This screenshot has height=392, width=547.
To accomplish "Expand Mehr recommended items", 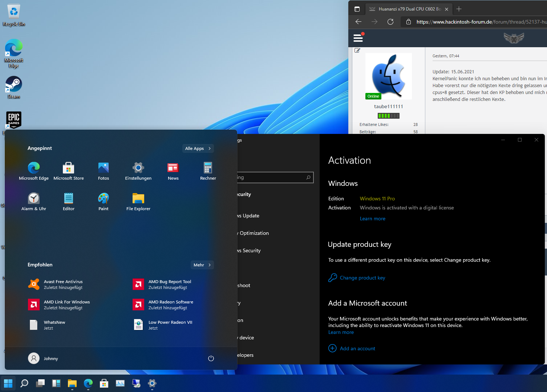I will 202,265.
